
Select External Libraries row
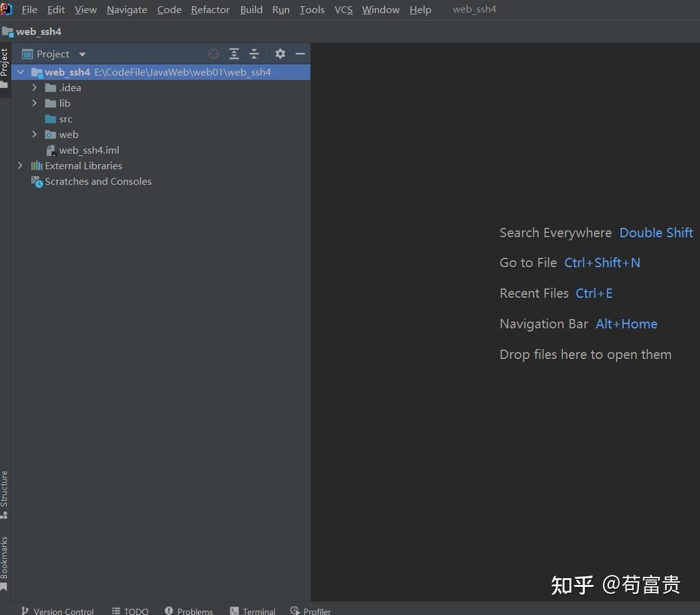(160, 166)
